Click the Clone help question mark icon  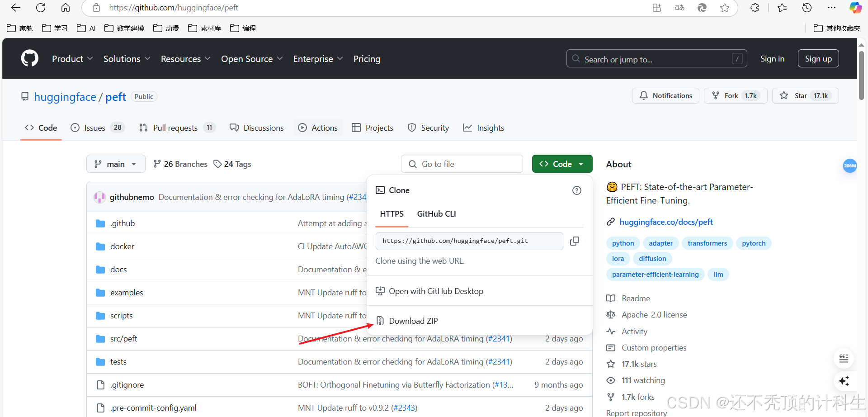click(577, 190)
